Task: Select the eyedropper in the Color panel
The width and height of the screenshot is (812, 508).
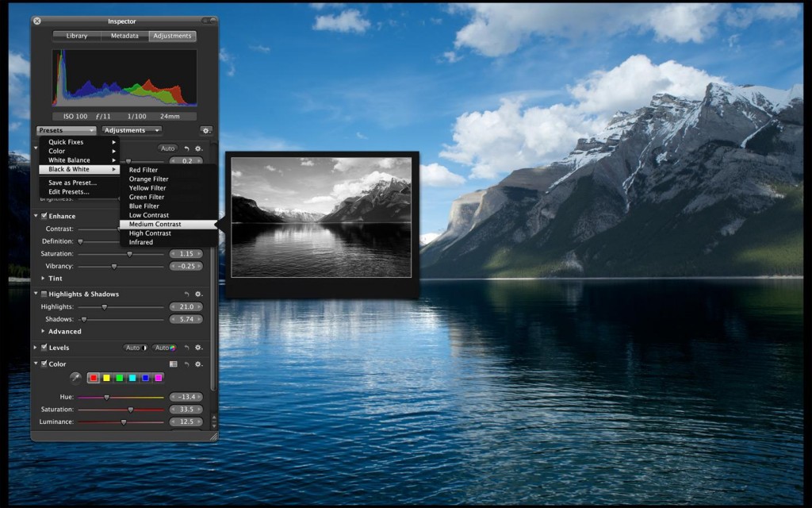Action: 75,377
